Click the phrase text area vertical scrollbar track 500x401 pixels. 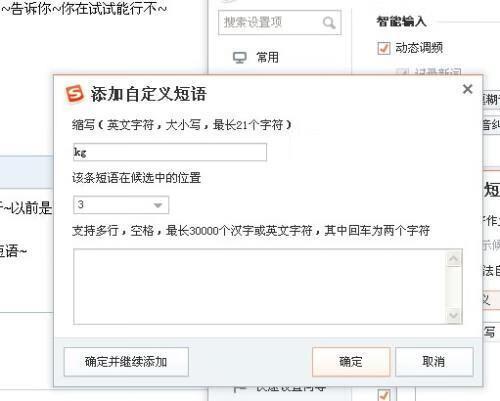coord(453,287)
